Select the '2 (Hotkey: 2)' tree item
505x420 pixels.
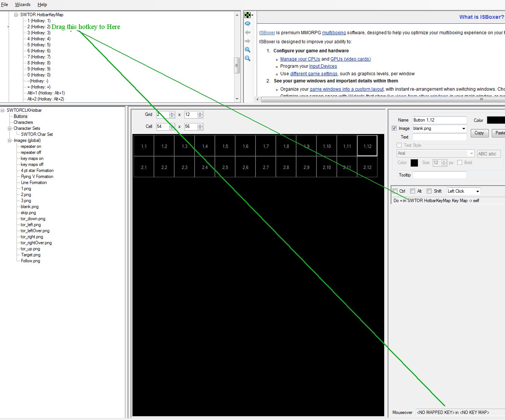[39, 27]
